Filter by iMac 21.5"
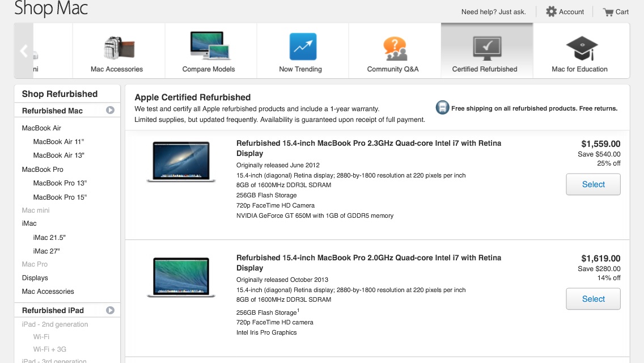 49,237
